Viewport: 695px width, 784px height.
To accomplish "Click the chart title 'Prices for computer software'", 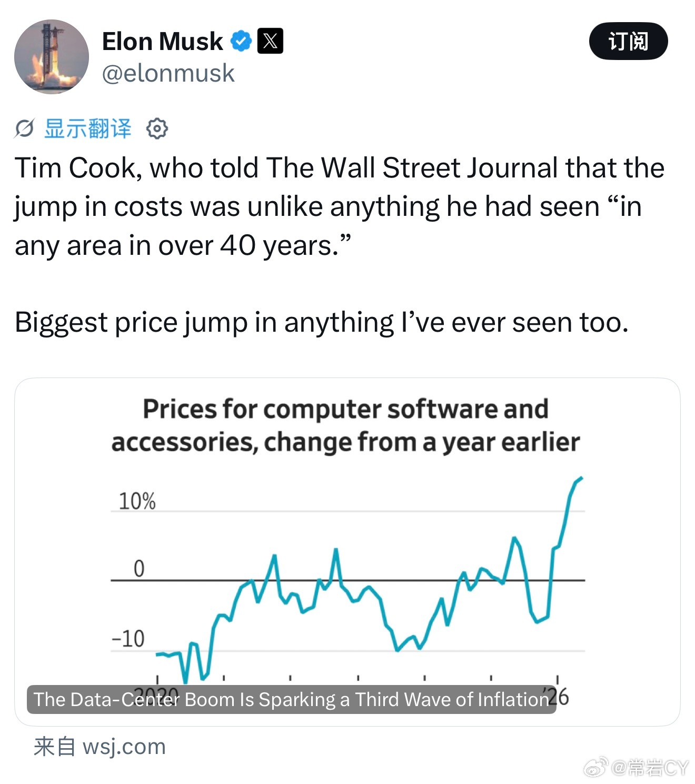I will point(345,425).
